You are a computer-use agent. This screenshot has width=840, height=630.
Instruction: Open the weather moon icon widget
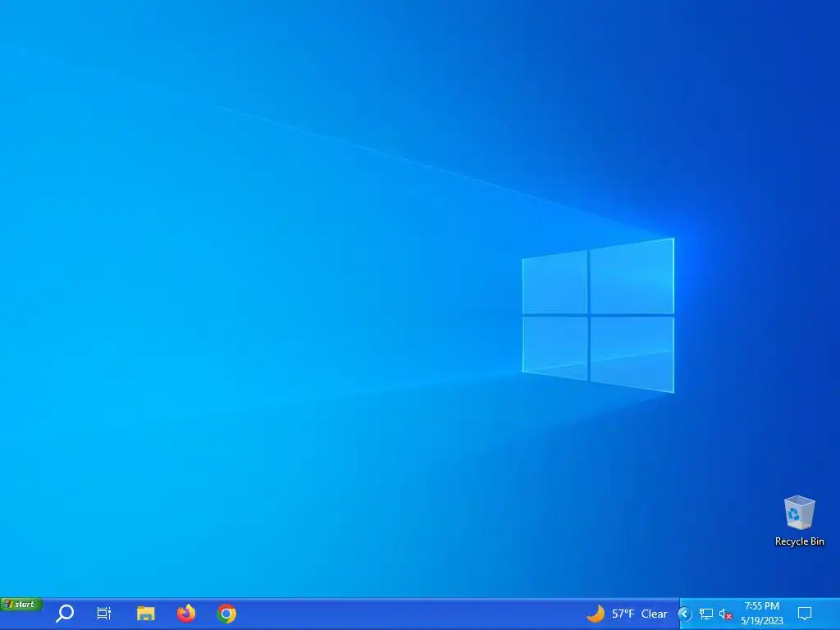596,614
